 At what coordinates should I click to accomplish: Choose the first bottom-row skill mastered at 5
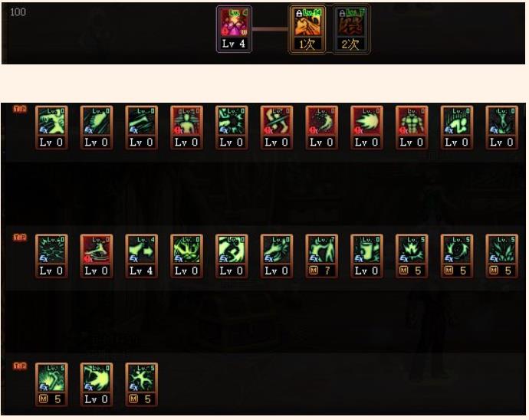51,385
